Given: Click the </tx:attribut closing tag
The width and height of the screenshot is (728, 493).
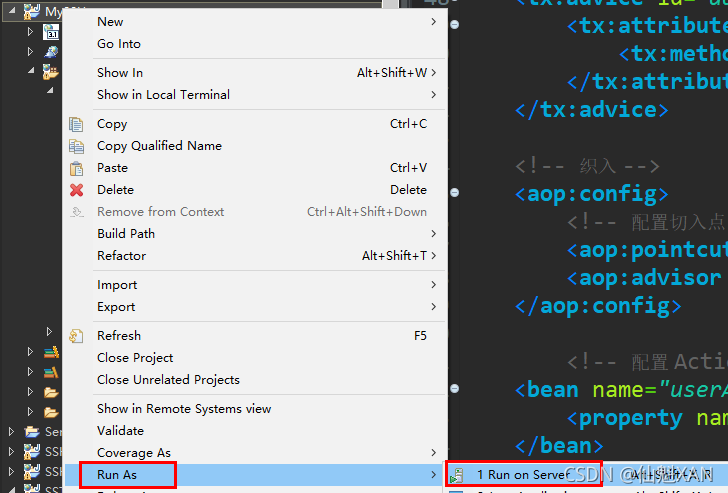Looking at the screenshot, I should tap(647, 82).
